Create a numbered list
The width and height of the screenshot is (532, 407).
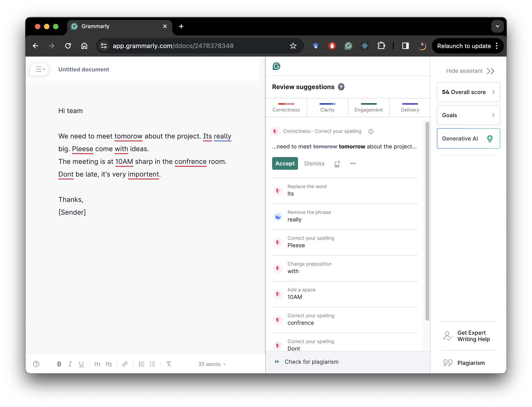click(141, 364)
